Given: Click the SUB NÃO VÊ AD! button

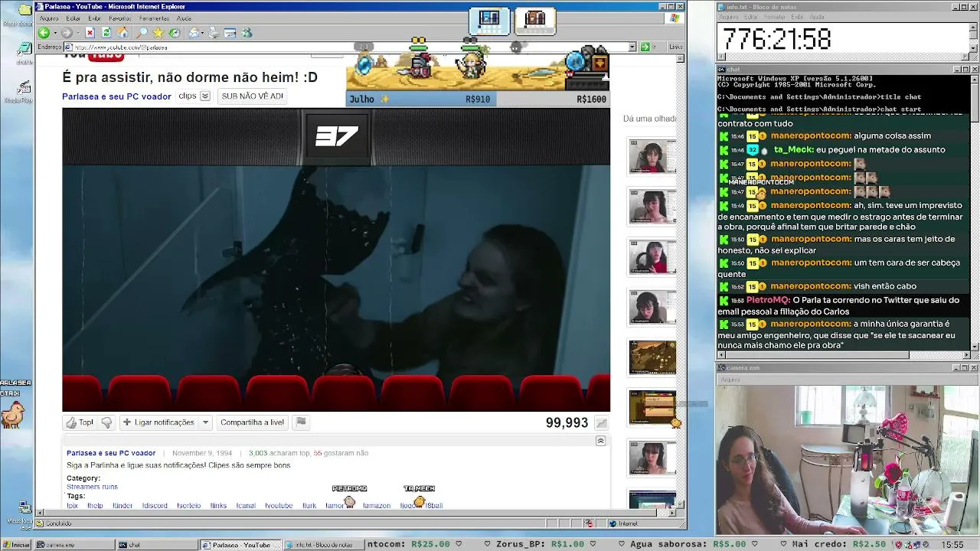Looking at the screenshot, I should point(252,96).
